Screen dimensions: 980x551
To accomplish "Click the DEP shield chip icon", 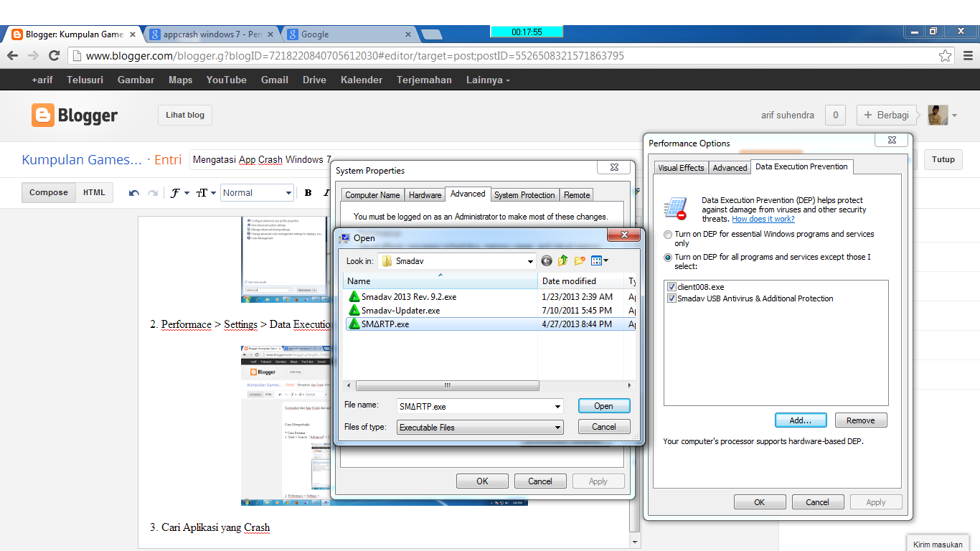I will 675,209.
